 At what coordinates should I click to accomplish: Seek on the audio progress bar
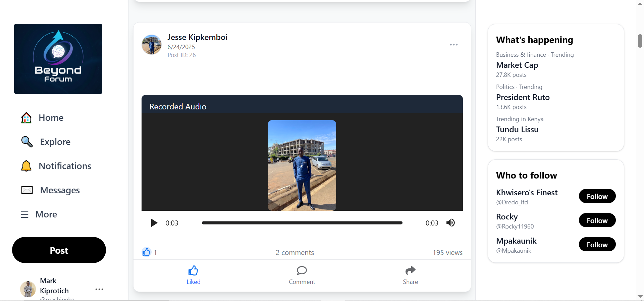302,223
